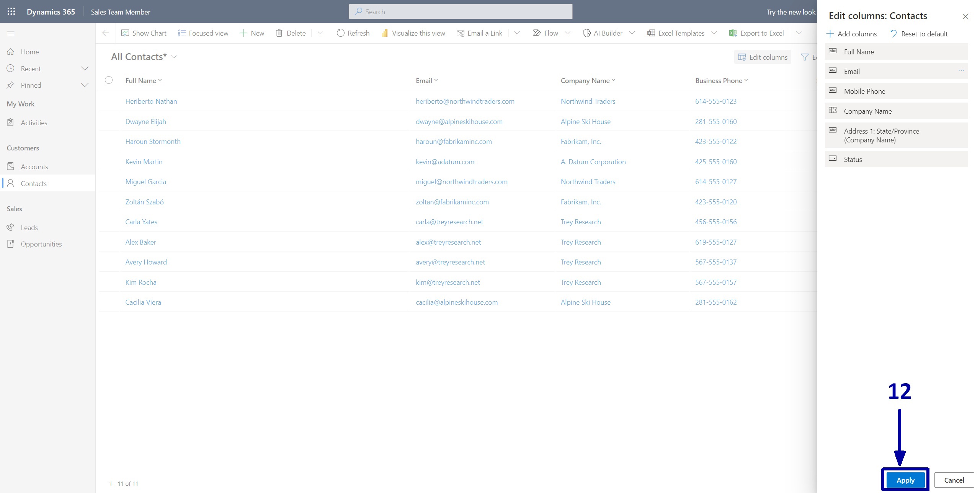980x493 pixels.
Task: Click the Show Chart toolbar icon
Action: pos(125,33)
